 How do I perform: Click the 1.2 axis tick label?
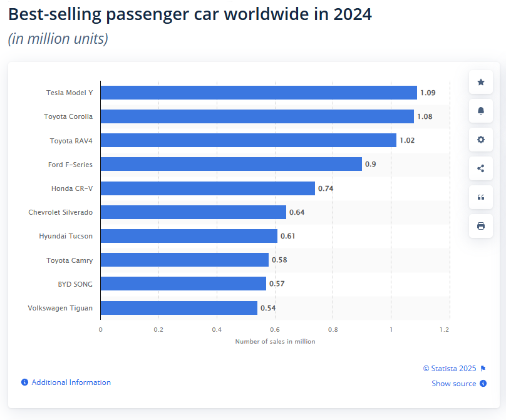445,330
